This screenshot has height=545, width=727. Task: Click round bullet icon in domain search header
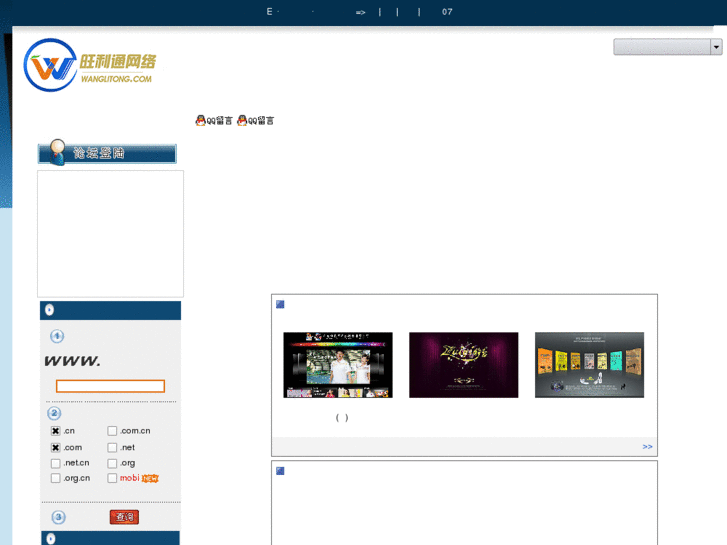pos(50,310)
